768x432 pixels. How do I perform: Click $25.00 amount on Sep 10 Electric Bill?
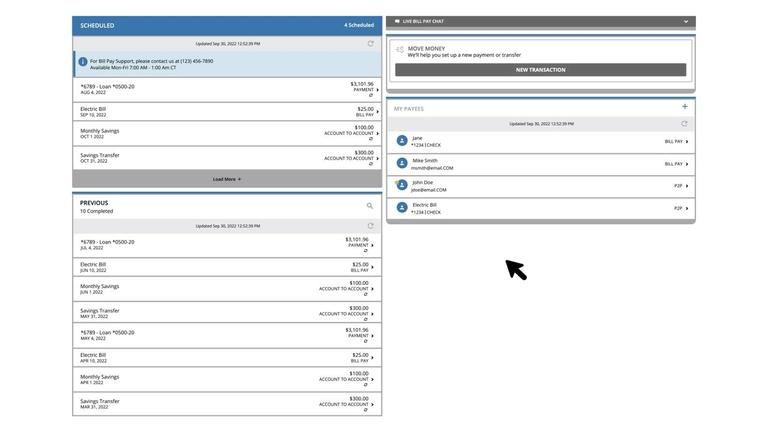point(365,109)
